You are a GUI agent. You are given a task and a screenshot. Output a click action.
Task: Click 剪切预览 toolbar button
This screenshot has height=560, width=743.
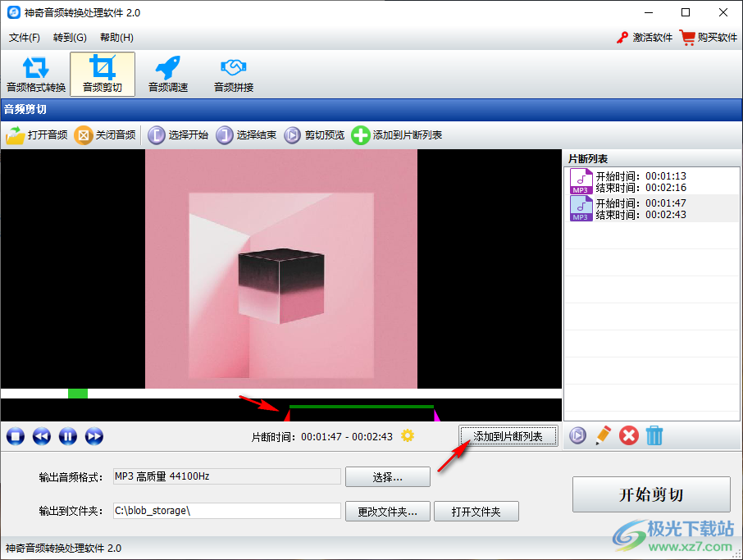[x=314, y=135]
